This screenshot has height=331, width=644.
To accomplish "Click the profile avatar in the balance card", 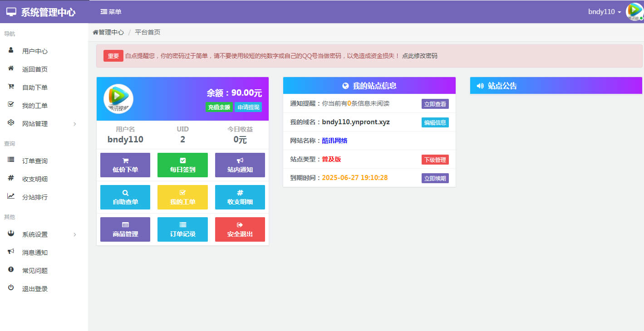I will (118, 99).
